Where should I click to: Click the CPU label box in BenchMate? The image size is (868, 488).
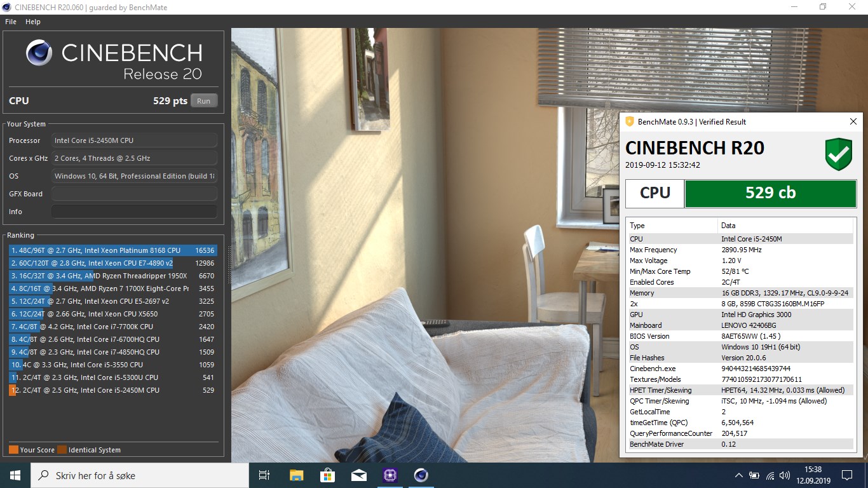655,193
